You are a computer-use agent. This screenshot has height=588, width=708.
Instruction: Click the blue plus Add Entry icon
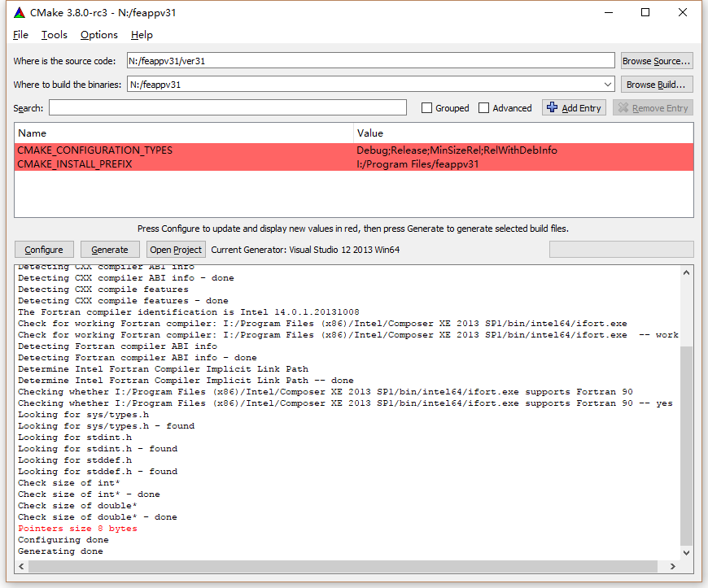(552, 107)
